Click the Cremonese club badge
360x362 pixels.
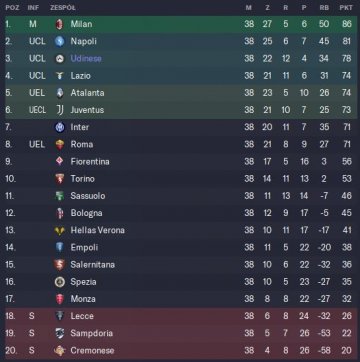[60, 351]
